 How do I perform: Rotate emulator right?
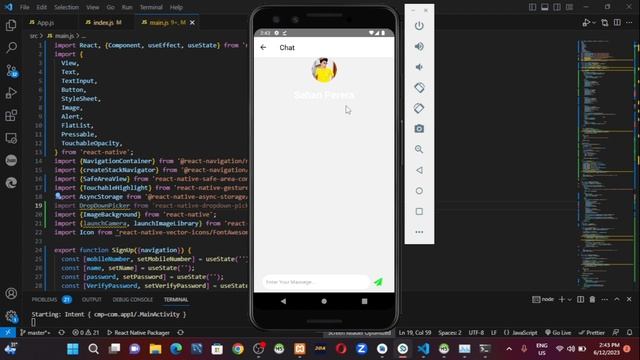[x=419, y=108]
